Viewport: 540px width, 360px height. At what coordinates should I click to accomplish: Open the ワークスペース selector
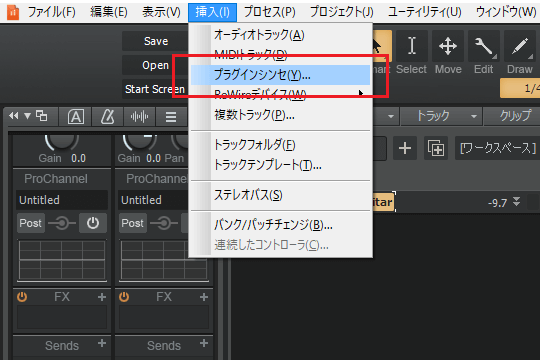(x=497, y=148)
